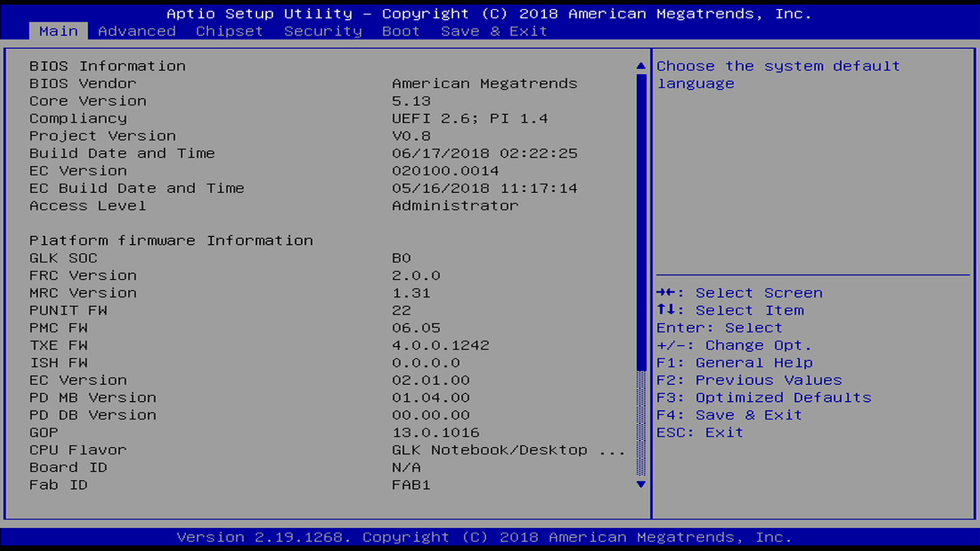
Task: Click the F1: General Help hint
Action: (x=734, y=363)
